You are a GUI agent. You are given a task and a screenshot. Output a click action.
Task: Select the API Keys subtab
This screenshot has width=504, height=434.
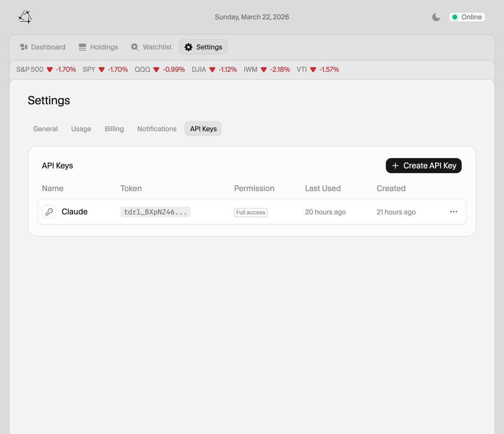203,129
